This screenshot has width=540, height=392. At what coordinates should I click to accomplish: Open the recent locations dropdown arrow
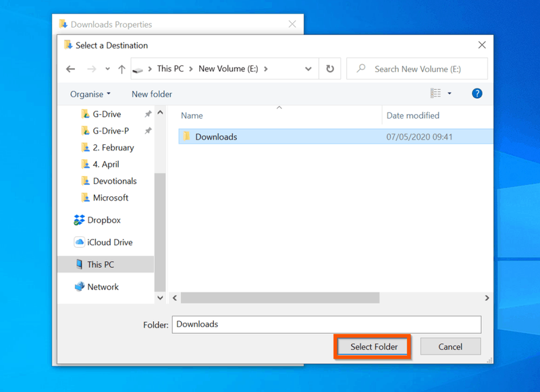click(x=107, y=69)
